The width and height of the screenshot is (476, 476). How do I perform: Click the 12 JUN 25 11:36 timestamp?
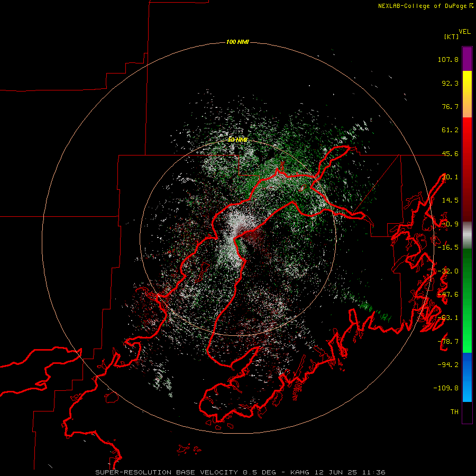click(x=350, y=472)
